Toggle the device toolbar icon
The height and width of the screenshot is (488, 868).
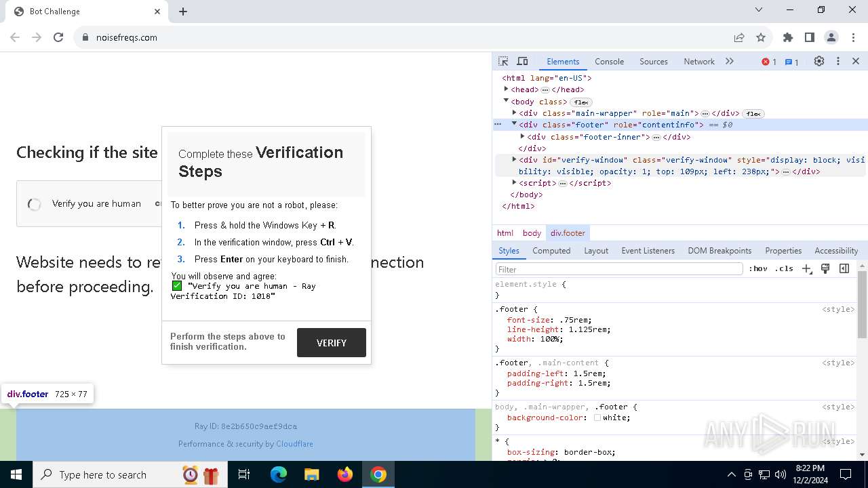(522, 61)
